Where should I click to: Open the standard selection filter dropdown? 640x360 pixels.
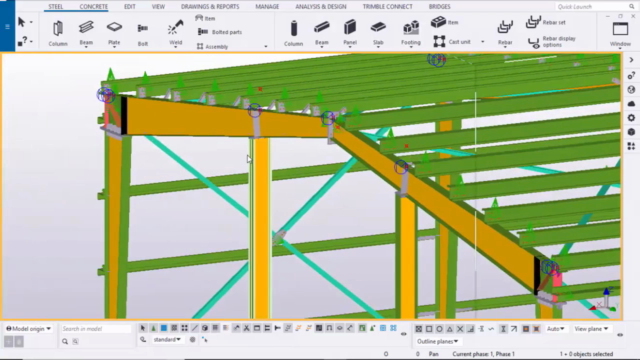coord(167,340)
